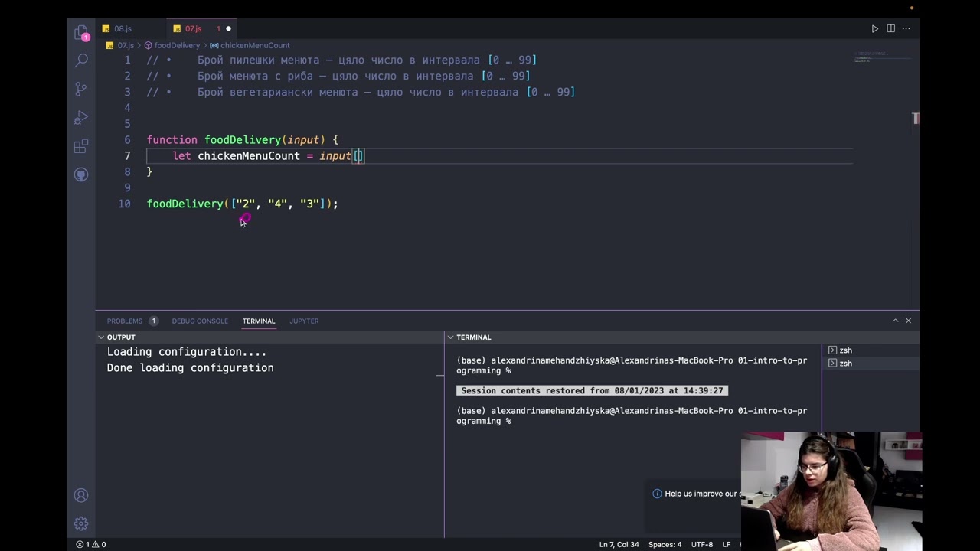Image resolution: width=980 pixels, height=551 pixels.
Task: Open the Problems panel tab
Action: pos(125,321)
